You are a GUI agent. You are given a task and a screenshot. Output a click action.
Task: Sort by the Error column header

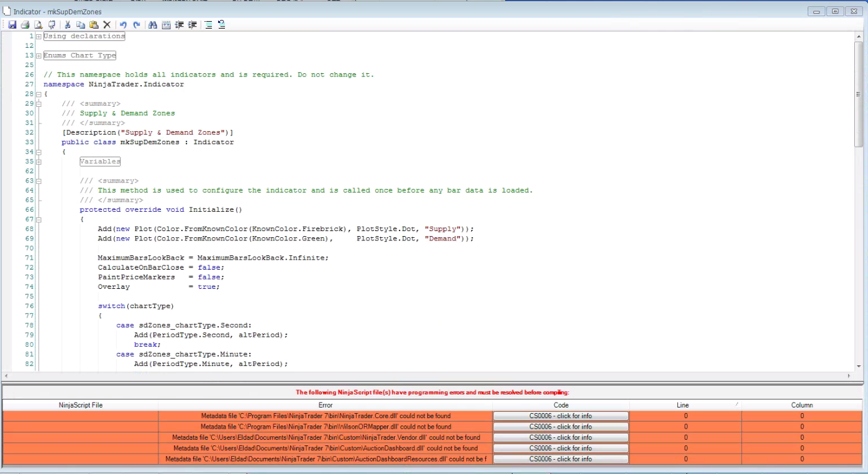point(325,405)
